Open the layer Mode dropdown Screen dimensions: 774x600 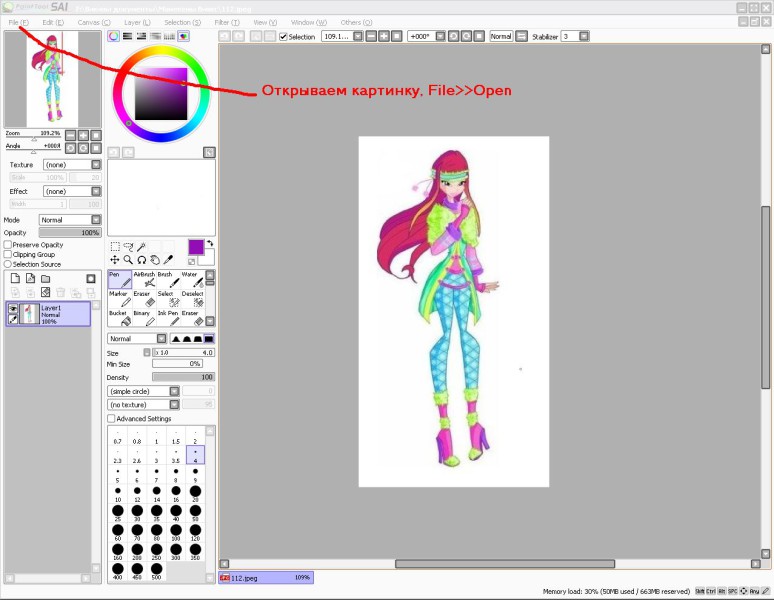(x=96, y=220)
